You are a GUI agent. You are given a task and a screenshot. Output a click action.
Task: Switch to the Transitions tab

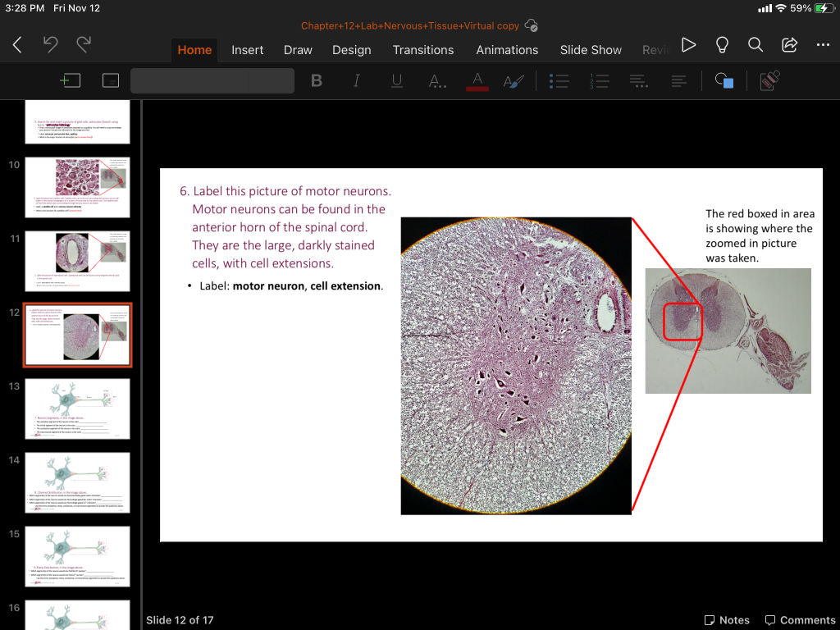(x=422, y=50)
